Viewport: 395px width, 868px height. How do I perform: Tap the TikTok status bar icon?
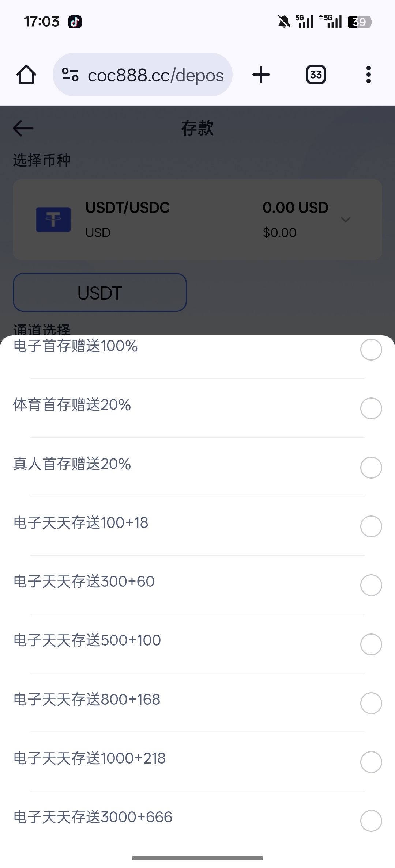tap(75, 22)
